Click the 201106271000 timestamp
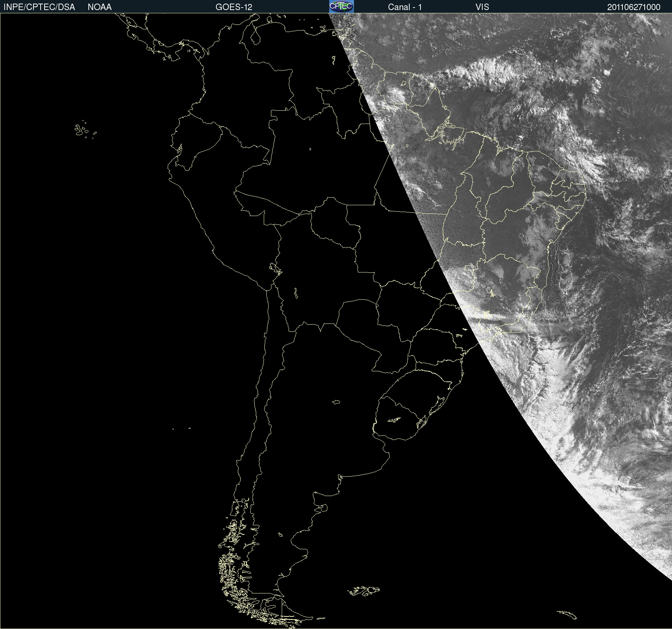The width and height of the screenshot is (672, 629). (634, 7)
